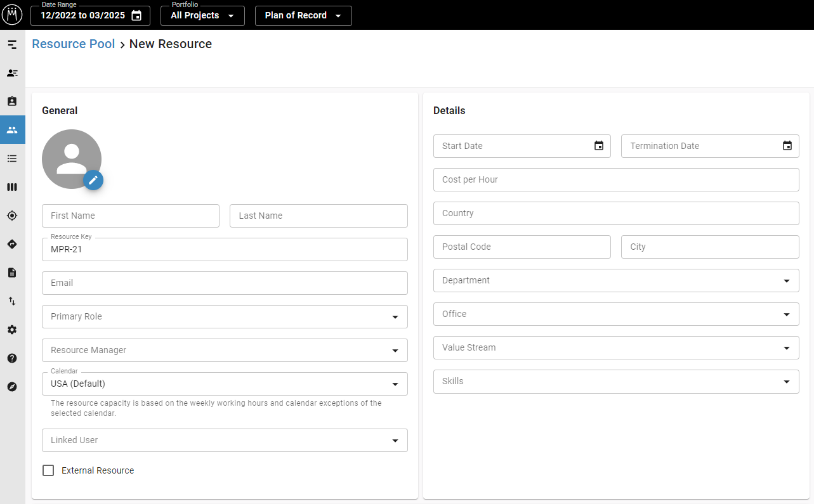Focus the First Name field
814x504 pixels.
click(x=131, y=216)
